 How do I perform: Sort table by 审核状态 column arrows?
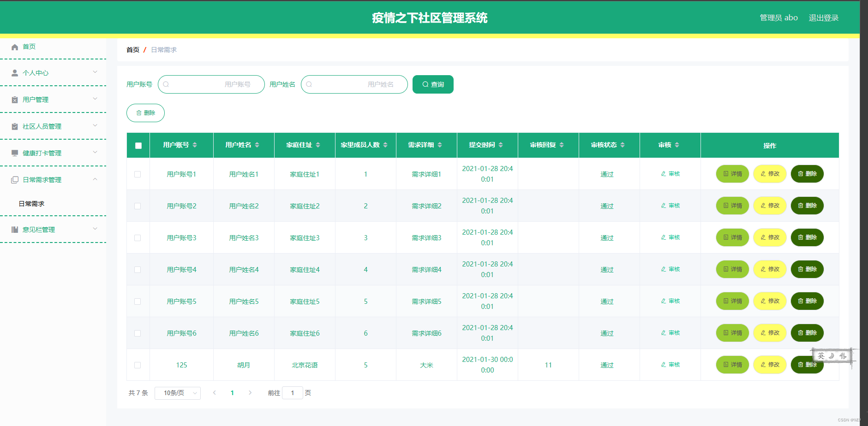[623, 145]
